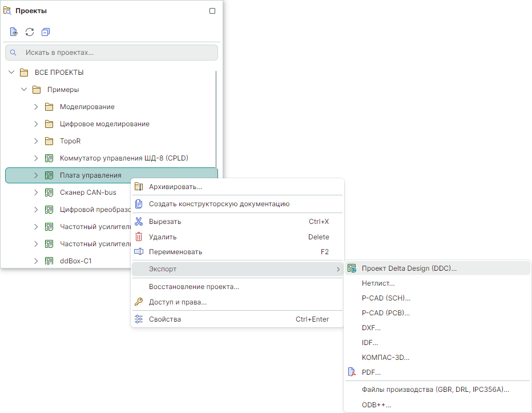
Task: Select Коммутатор управления ШД-8 (CPLD) project
Action: 124,158
